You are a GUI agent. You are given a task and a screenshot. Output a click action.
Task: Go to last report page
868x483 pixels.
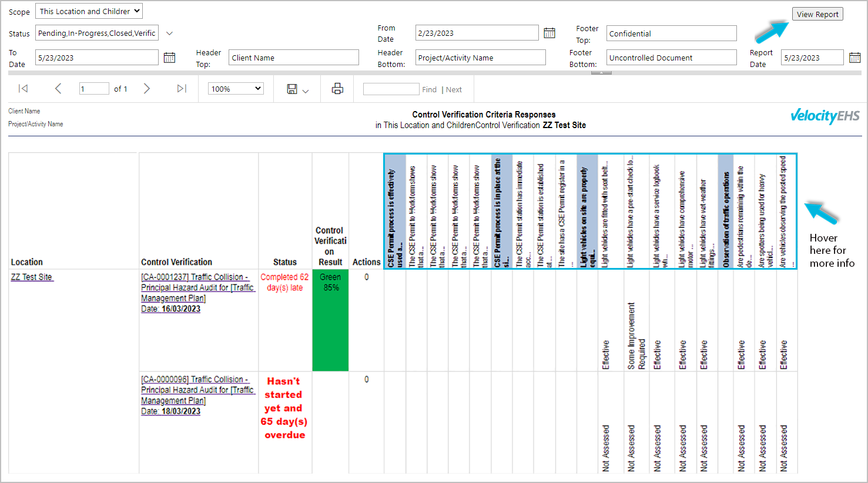click(x=182, y=89)
